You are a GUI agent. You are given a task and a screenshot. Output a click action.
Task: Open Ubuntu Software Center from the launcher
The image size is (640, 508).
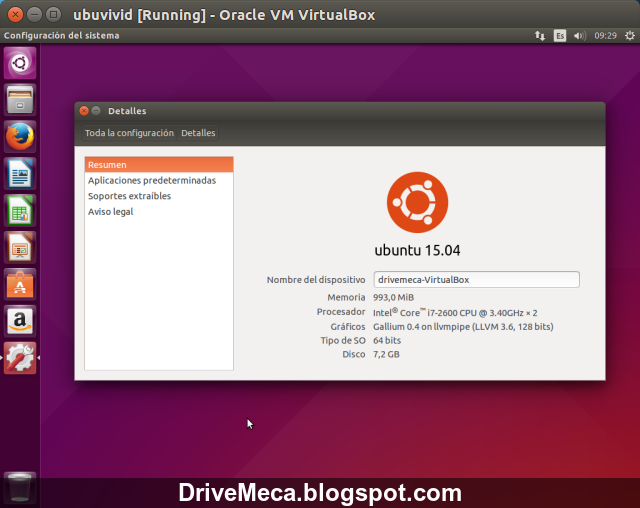[x=20, y=284]
